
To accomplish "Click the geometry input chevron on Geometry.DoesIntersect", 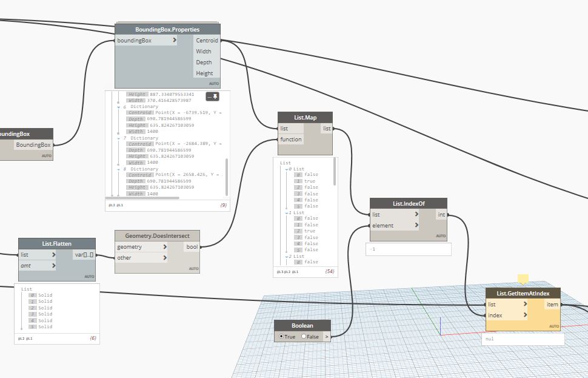I will click(x=165, y=247).
